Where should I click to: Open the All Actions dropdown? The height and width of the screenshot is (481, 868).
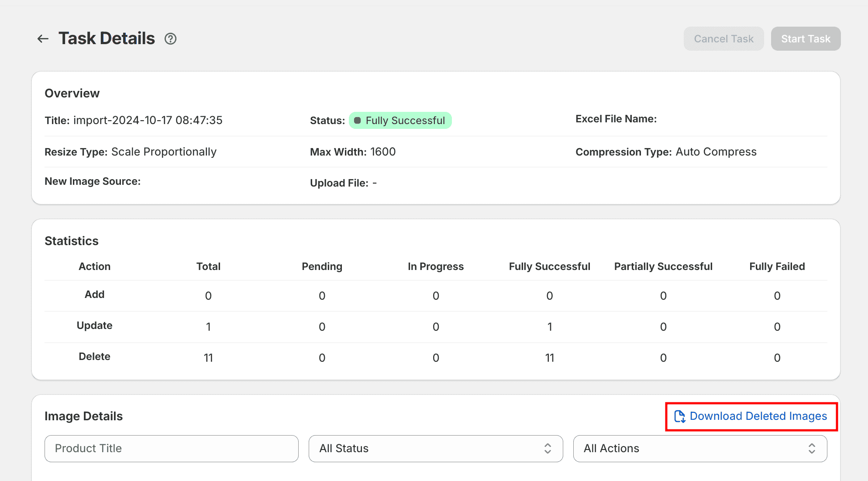[x=699, y=449]
